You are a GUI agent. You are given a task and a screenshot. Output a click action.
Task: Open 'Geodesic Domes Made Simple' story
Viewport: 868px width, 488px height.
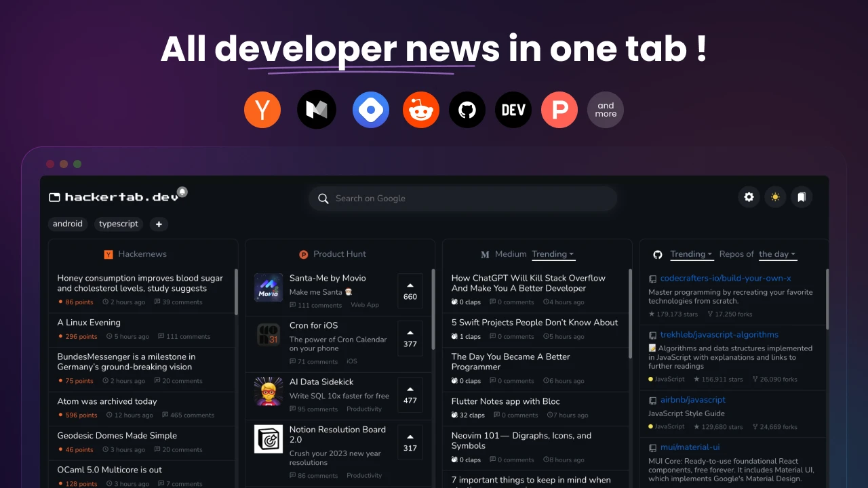click(117, 436)
